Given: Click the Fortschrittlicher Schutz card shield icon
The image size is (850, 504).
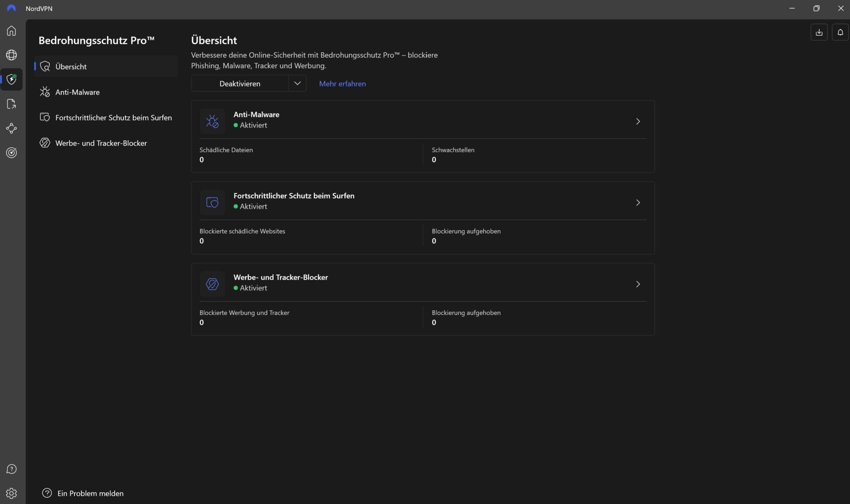Looking at the screenshot, I should point(212,203).
